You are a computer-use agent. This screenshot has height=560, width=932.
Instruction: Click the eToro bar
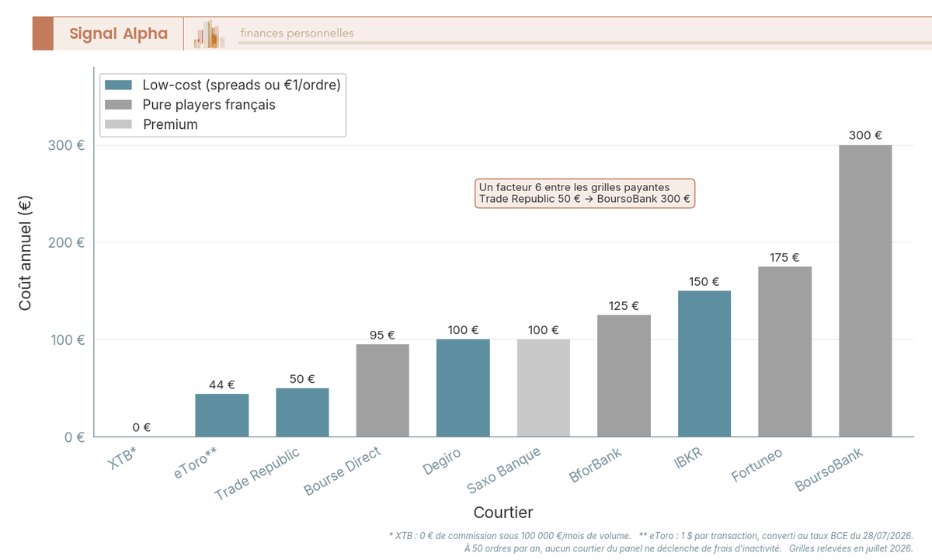pos(222,416)
